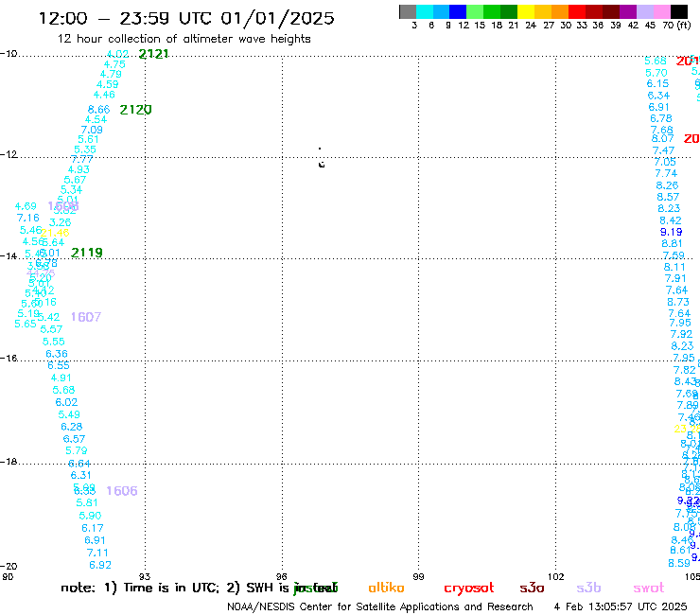This screenshot has height=615, width=700.
Task: Click the longitude axis label "99"
Action: point(418,576)
